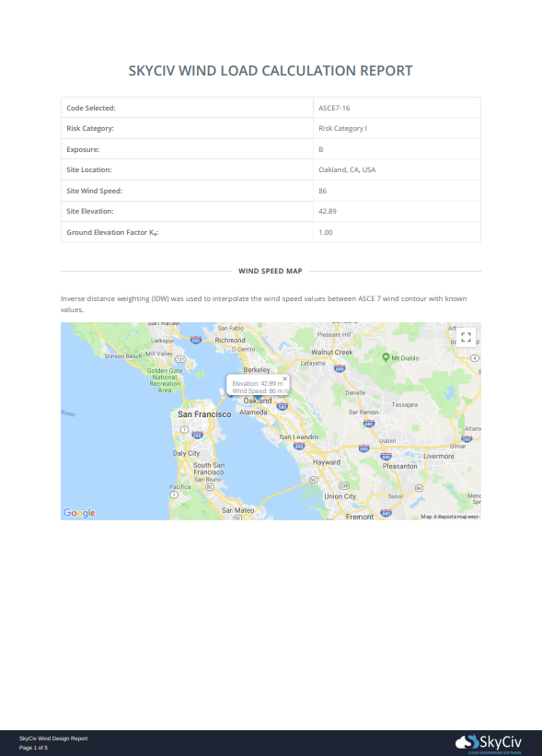This screenshot has height=756, width=542.
Task: Click 'Union City' label on map
Action: pos(340,496)
